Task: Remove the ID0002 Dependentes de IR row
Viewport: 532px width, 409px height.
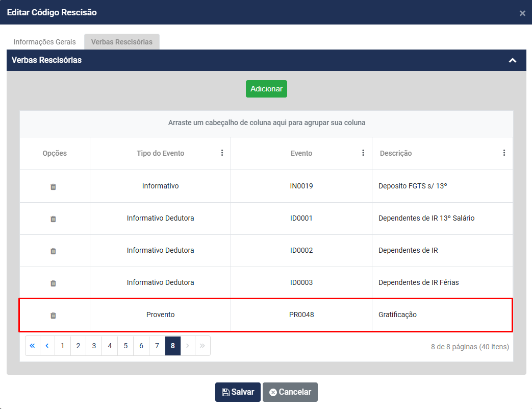Action: (53, 251)
